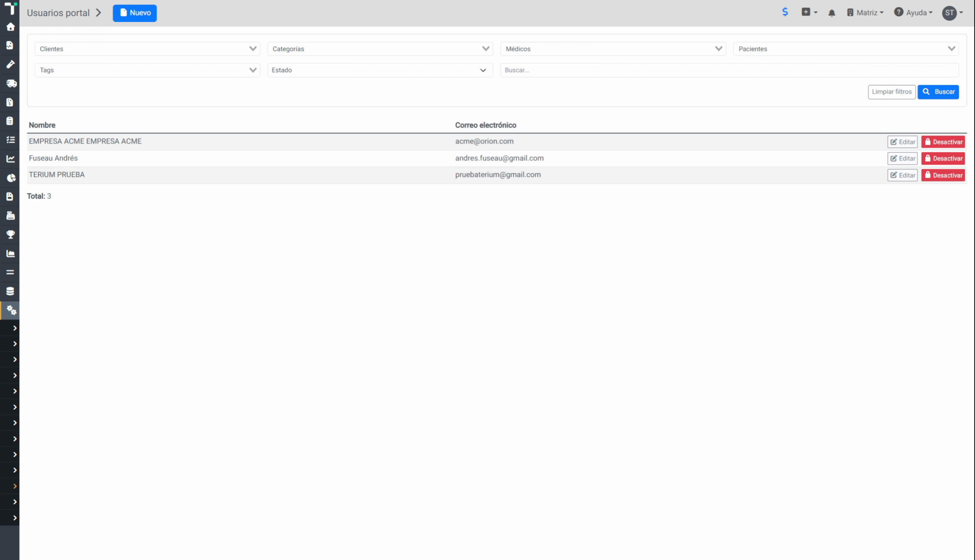Deactivate the TERIUM PRUEBA user

coord(943,175)
